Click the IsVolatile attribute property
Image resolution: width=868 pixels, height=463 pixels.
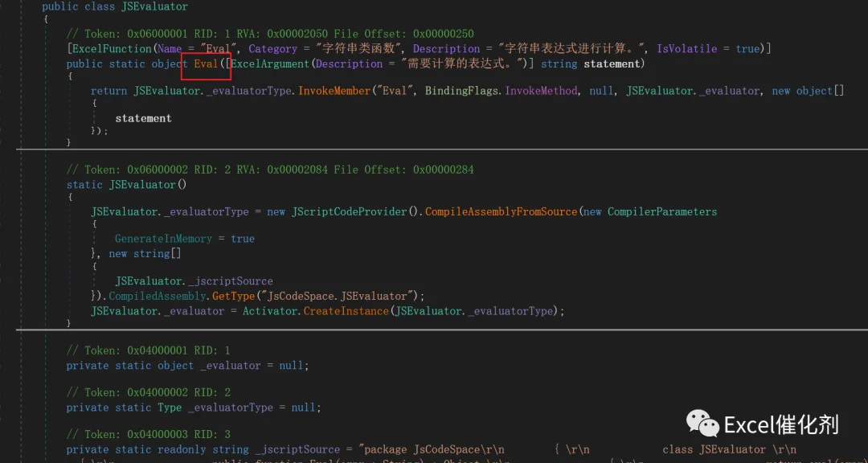tap(687, 49)
